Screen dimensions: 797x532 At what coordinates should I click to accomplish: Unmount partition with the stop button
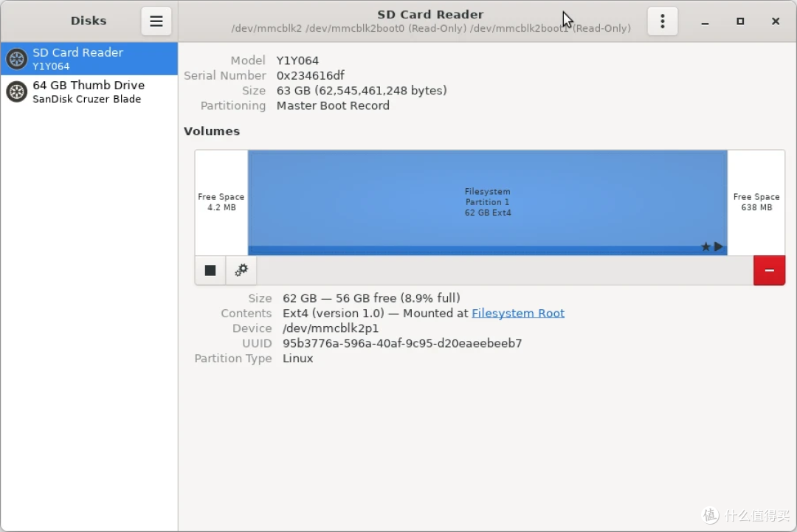pos(210,270)
